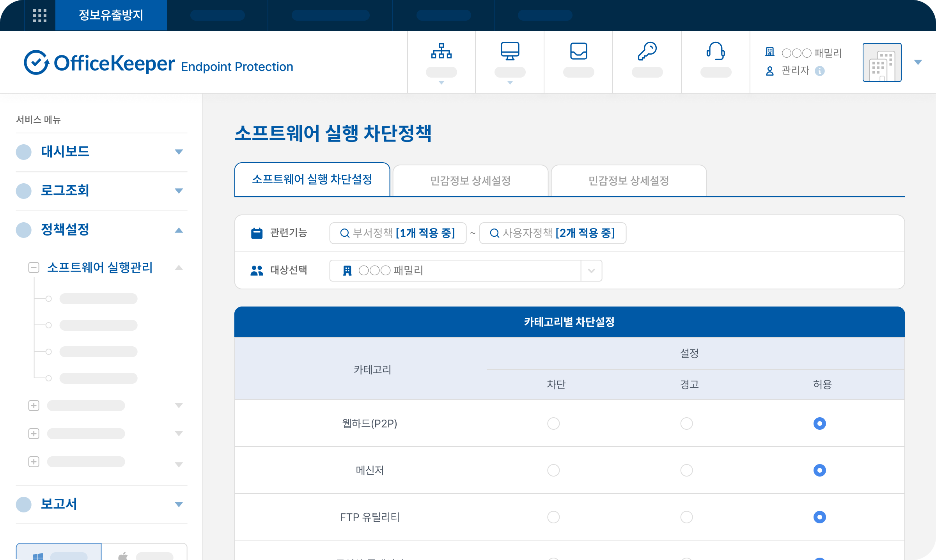Collapse the 소프트웨어 실행관리 tree item
The image size is (936, 560).
pyautogui.click(x=34, y=268)
